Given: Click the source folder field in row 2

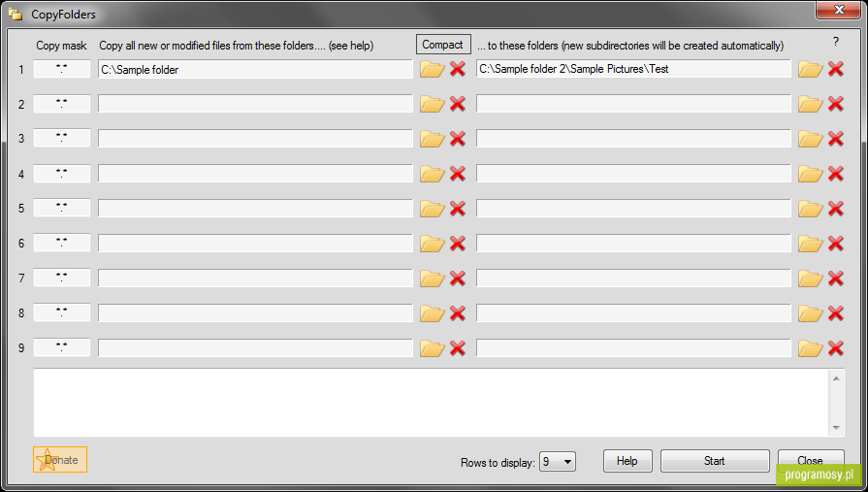Looking at the screenshot, I should pyautogui.click(x=255, y=104).
